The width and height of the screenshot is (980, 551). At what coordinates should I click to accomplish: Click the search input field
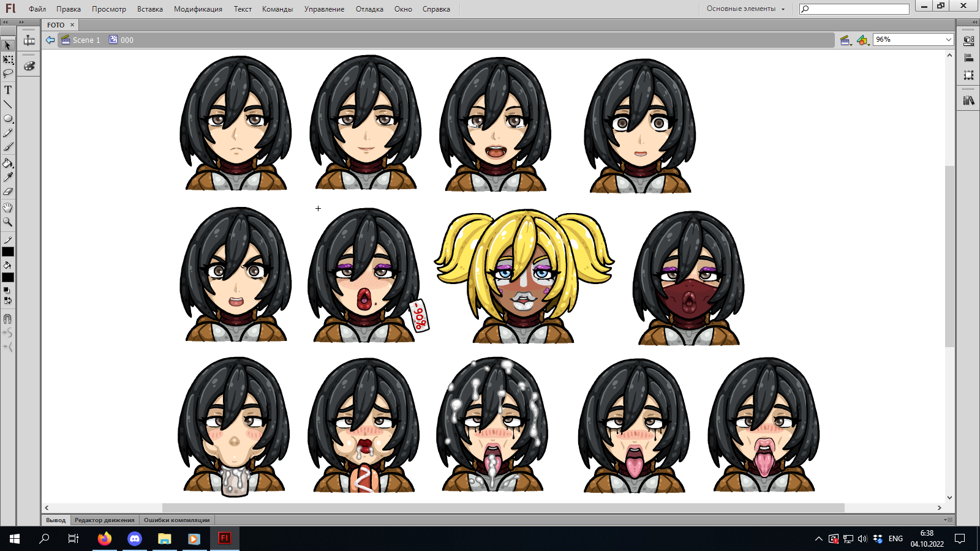pos(854,9)
